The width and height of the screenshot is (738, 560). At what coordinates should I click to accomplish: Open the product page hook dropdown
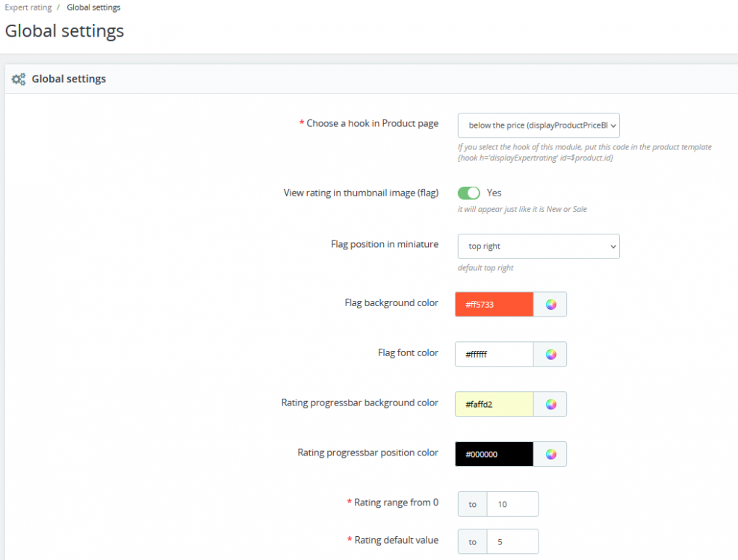(x=539, y=125)
